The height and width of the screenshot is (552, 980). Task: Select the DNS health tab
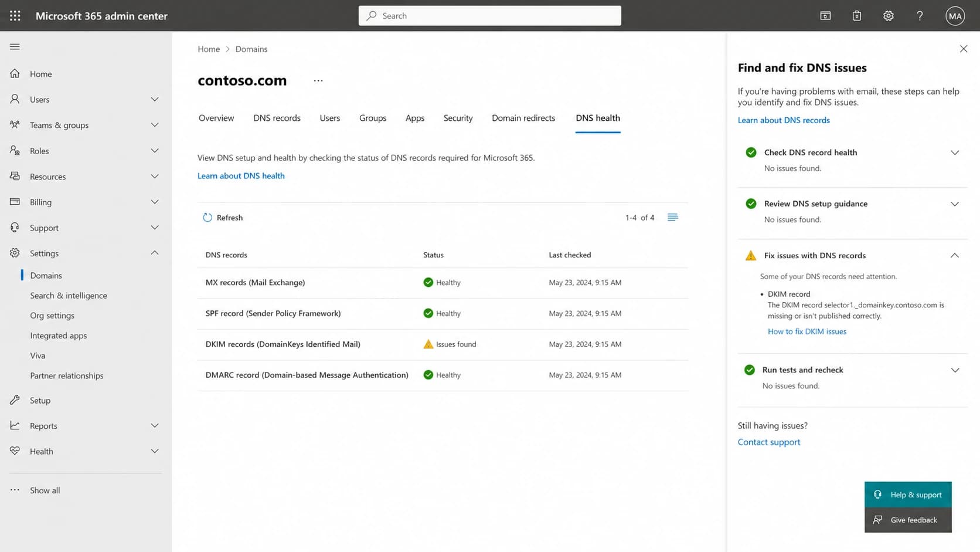[598, 118]
